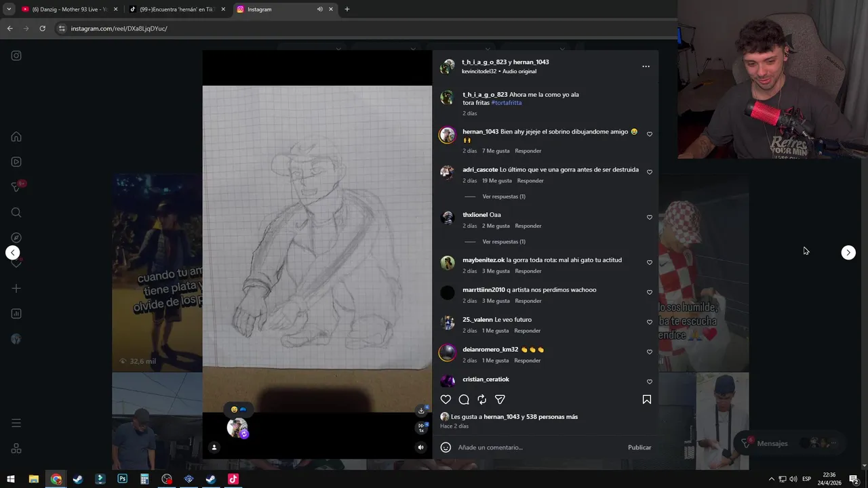Open Explore compass icon in sidebar
Viewport: 868px width, 488px height.
16,238
